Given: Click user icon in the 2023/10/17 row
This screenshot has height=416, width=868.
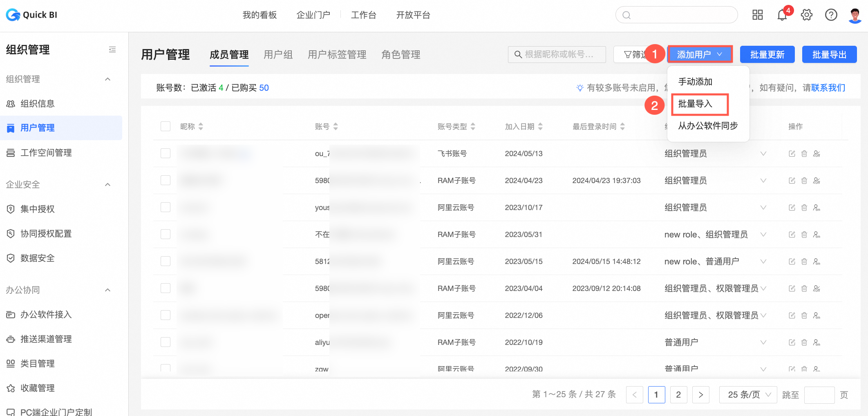Looking at the screenshot, I should coord(817,208).
